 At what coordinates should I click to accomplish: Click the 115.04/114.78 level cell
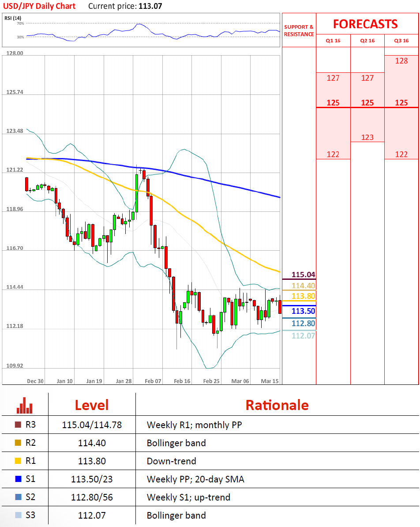point(92,425)
